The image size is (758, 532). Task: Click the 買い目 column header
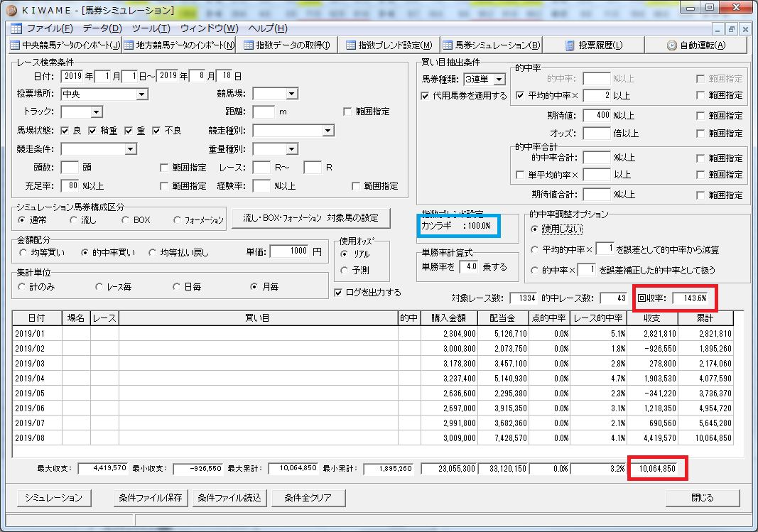coord(258,318)
